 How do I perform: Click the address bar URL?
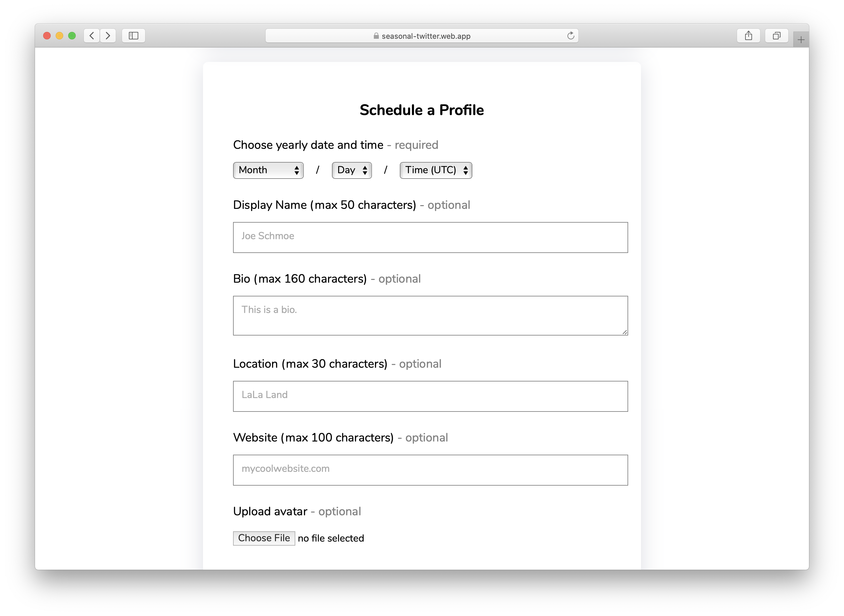pos(425,36)
